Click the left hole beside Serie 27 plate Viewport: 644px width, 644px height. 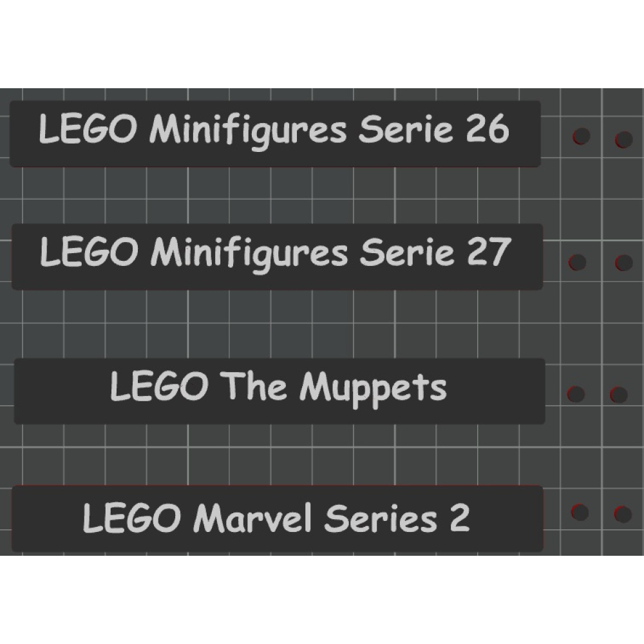(578, 262)
